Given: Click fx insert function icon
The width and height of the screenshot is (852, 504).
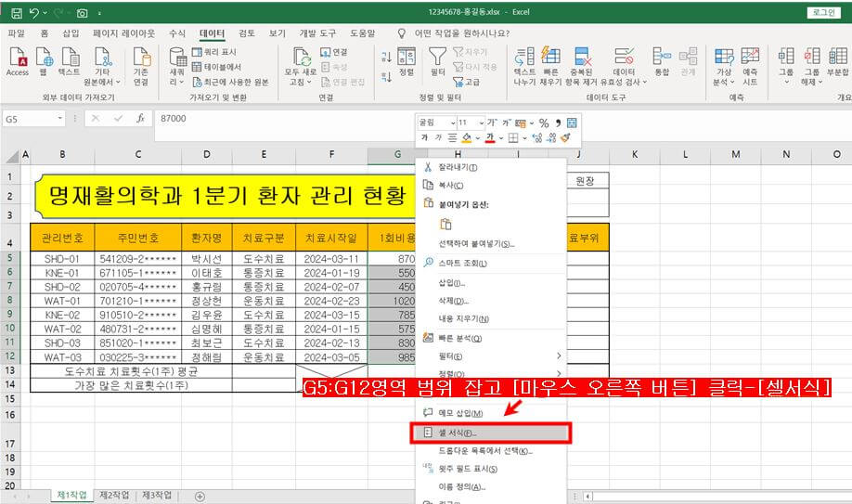Looking at the screenshot, I should click(141, 119).
